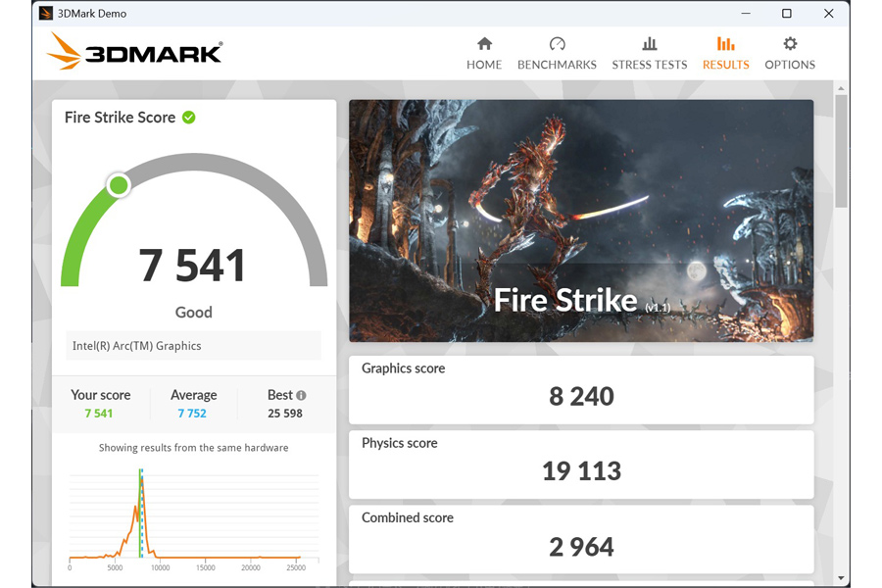Click the Combined score panel
Image resolution: width=882 pixels, height=588 pixels.
(x=581, y=539)
